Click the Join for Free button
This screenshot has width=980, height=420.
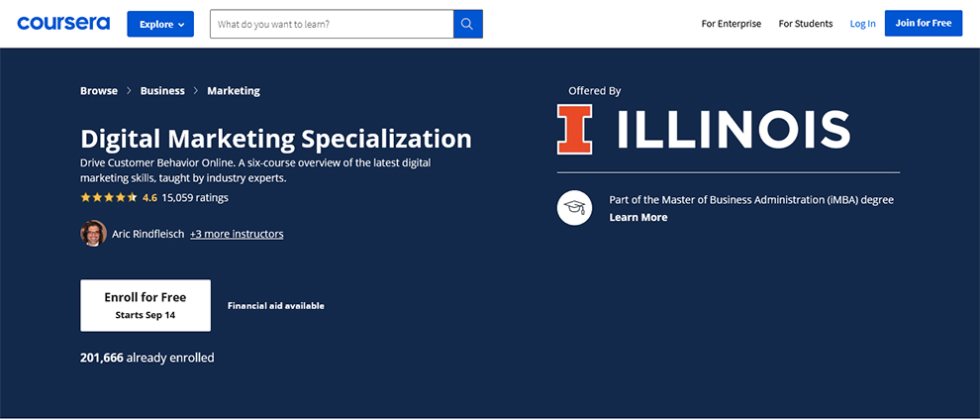tap(924, 23)
